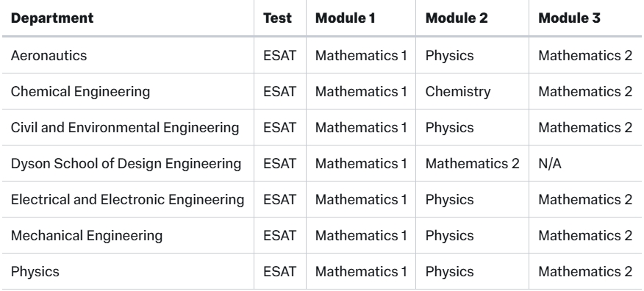Image resolution: width=644 pixels, height=291 pixels.
Task: Click the Mechanical Engineering row label
Action: (x=87, y=236)
